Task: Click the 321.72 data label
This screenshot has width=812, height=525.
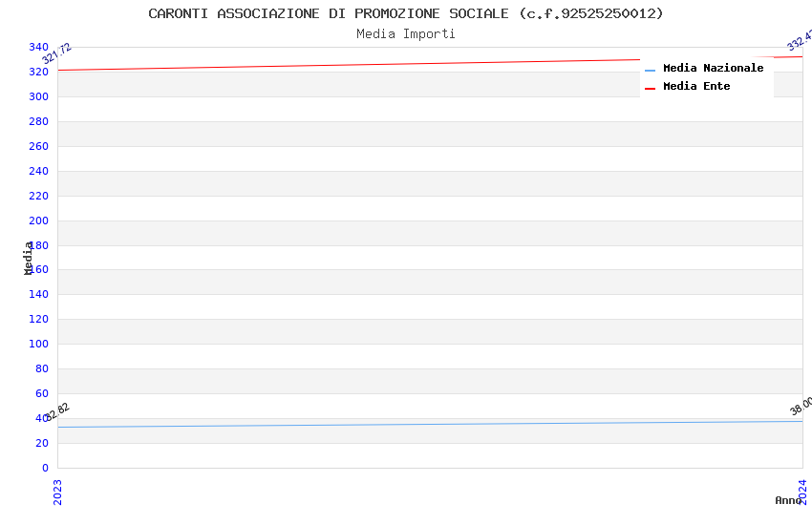Action: point(56,53)
